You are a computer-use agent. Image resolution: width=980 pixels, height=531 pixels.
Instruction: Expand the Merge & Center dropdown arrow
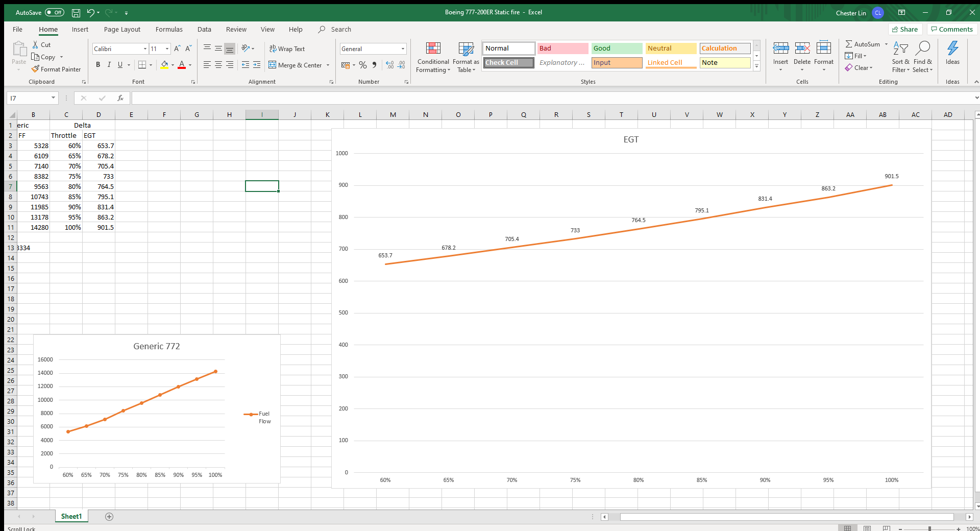click(328, 65)
